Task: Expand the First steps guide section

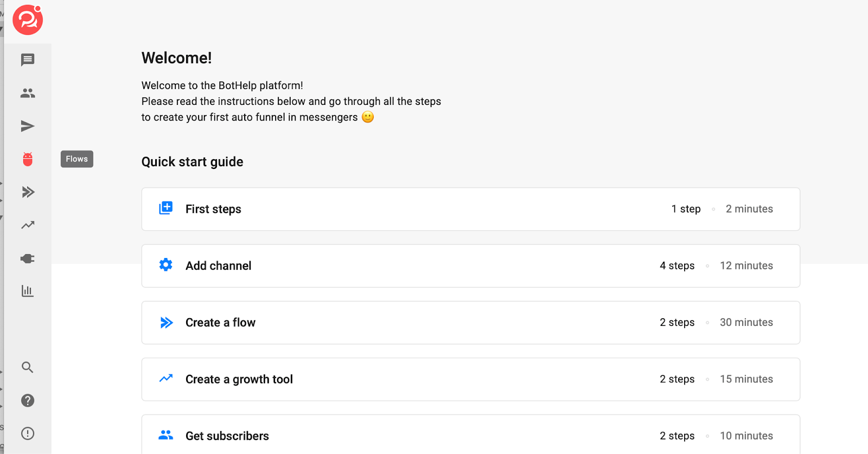Action: coord(470,209)
